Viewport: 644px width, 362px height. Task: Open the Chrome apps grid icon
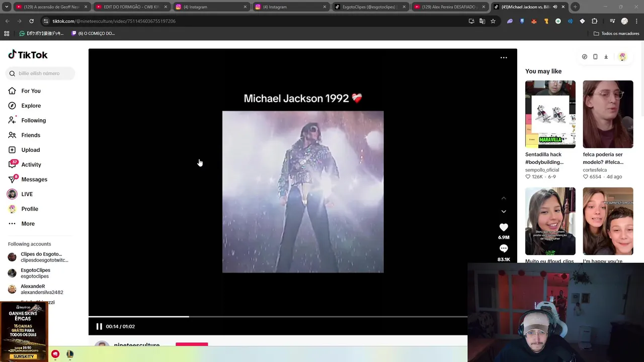click(7, 34)
